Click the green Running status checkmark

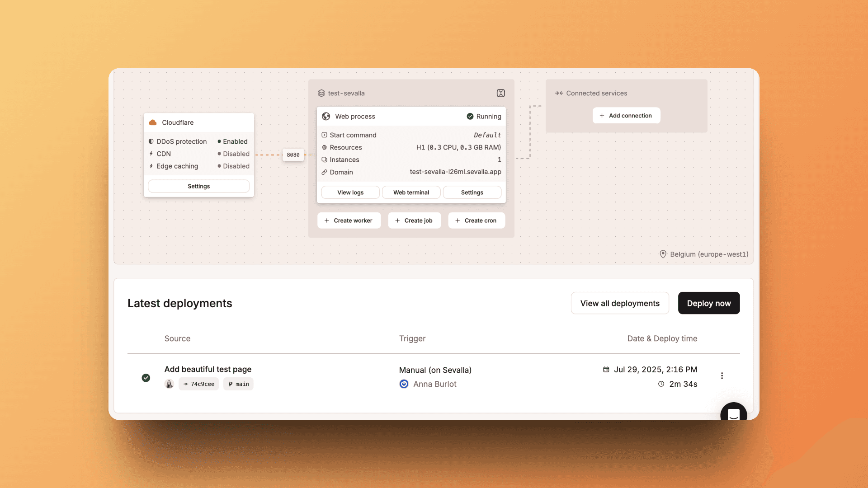(x=470, y=116)
